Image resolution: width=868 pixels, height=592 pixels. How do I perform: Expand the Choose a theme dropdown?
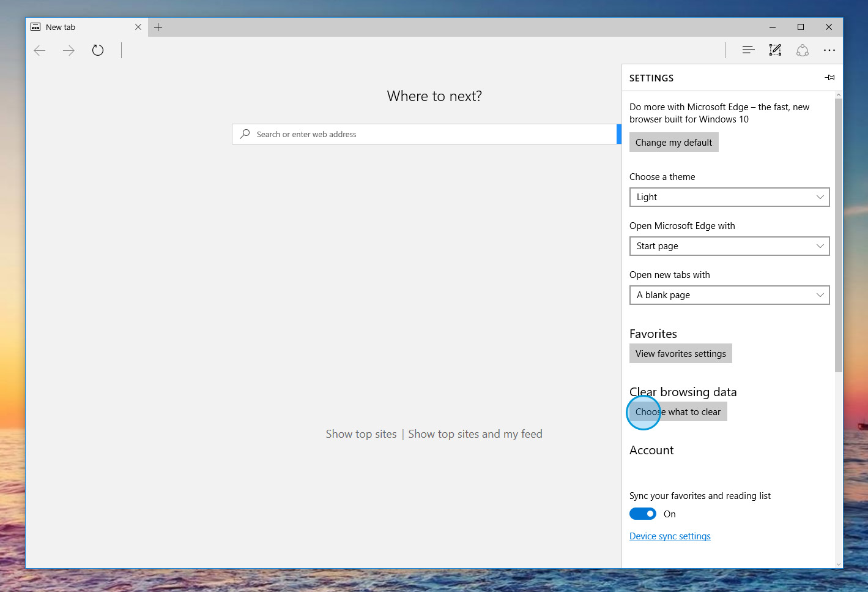729,197
